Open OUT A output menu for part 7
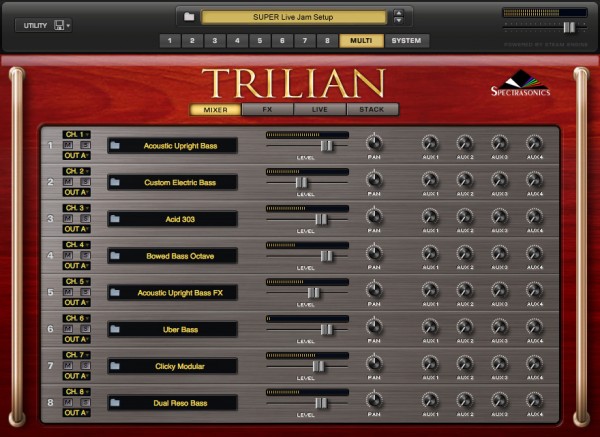600x437 pixels. pos(77,376)
